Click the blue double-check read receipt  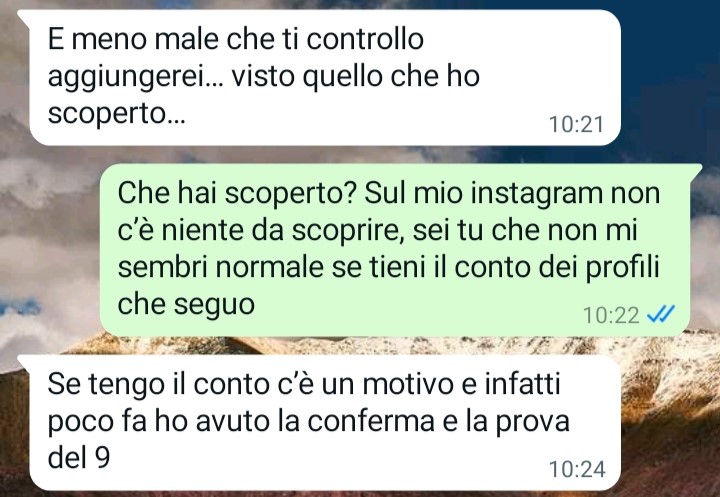pyautogui.click(x=661, y=315)
